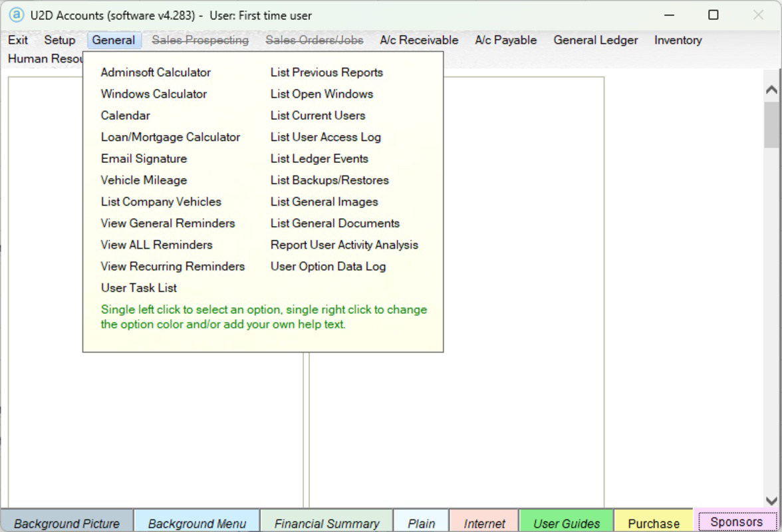This screenshot has height=532, width=782.
Task: Select View ALL Reminders
Action: pos(157,244)
